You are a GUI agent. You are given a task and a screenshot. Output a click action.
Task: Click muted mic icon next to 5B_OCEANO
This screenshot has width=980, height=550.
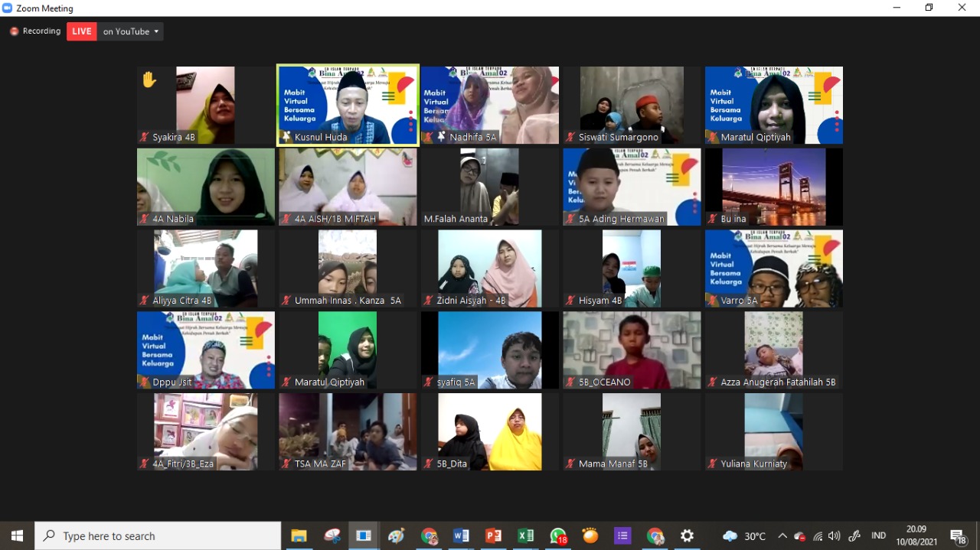(570, 382)
